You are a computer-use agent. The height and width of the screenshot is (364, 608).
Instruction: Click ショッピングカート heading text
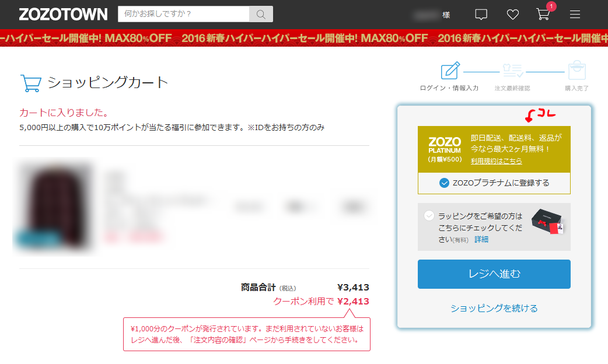(108, 83)
